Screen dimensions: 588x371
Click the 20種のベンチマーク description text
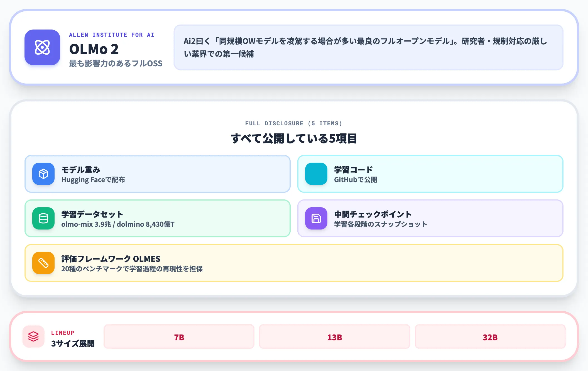[x=132, y=269]
